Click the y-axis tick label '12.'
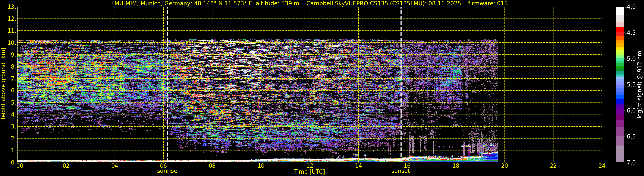This screenshot has height=176, width=644. click(x=12, y=19)
